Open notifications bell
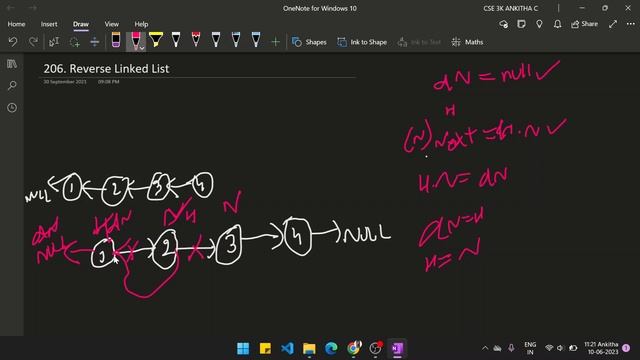Image resolution: width=640 pixels, height=360 pixels. 557,24
